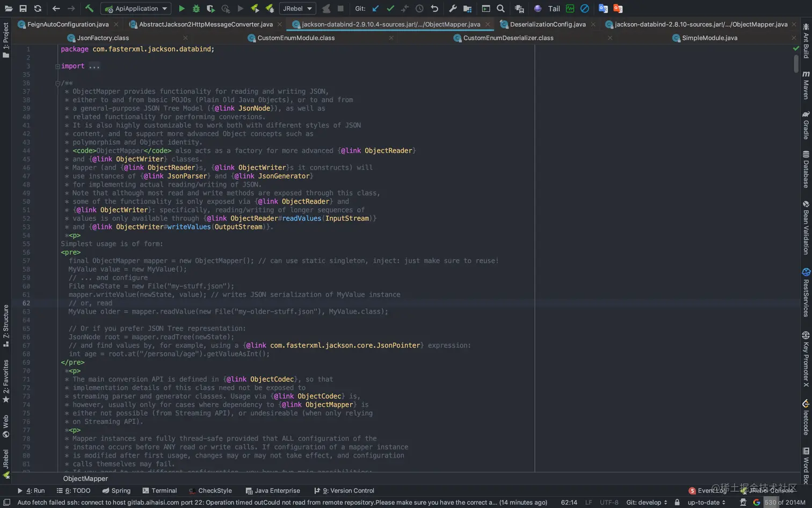Image resolution: width=812 pixels, height=508 pixels.
Task: Open Project Structure folder icon
Action: 467,9
